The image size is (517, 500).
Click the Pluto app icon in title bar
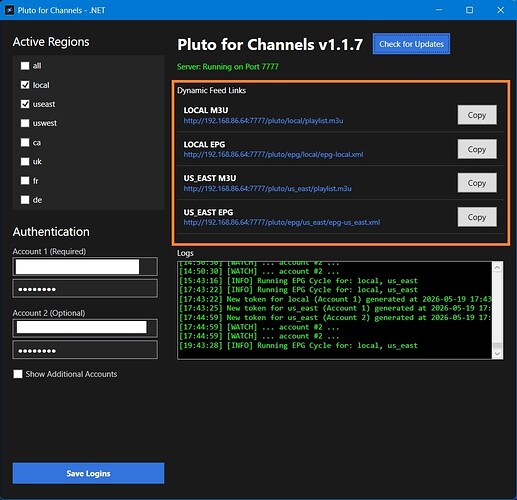[x=9, y=10]
